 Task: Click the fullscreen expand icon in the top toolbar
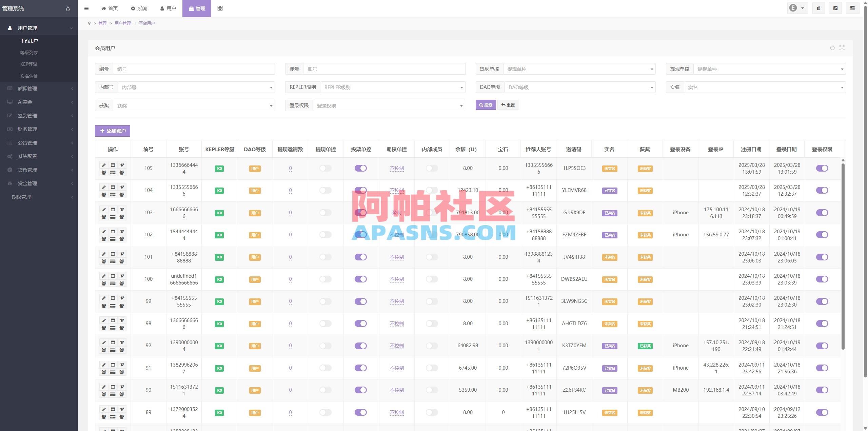tap(835, 7)
